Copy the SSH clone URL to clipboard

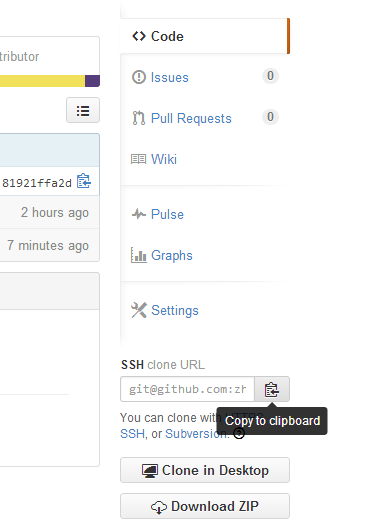pos(272,389)
